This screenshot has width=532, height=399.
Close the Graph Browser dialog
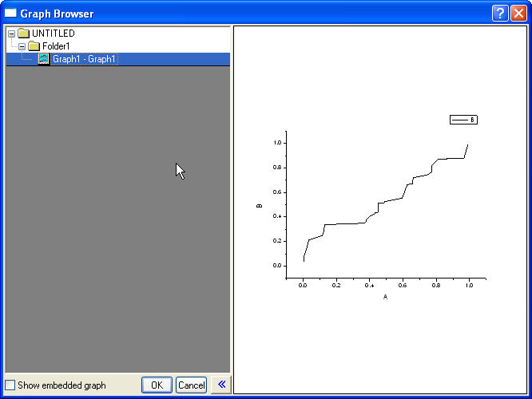coord(518,14)
